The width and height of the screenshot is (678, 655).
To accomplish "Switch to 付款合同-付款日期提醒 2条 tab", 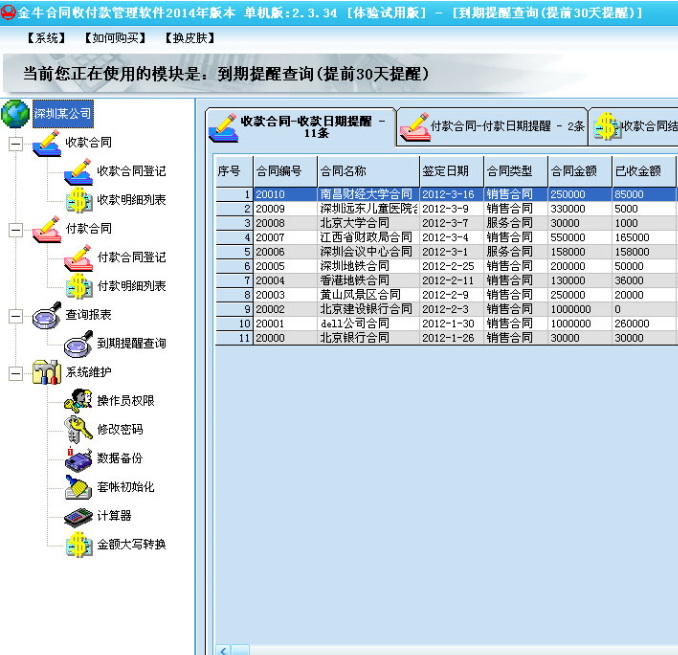I will tap(492, 127).
